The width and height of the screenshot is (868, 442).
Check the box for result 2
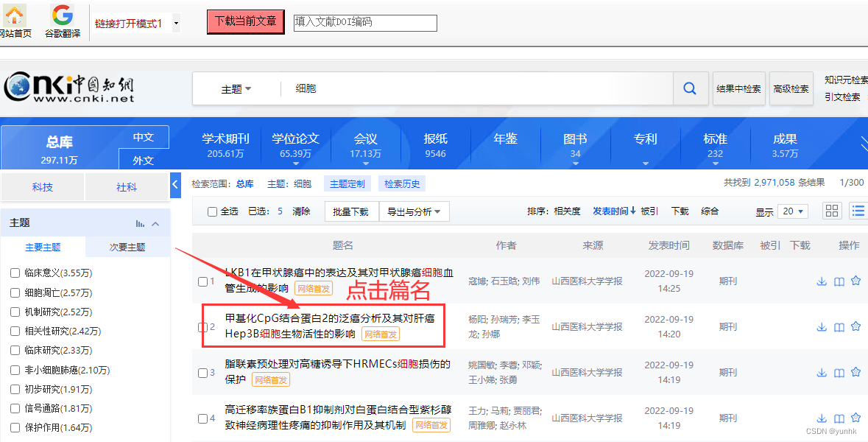202,327
